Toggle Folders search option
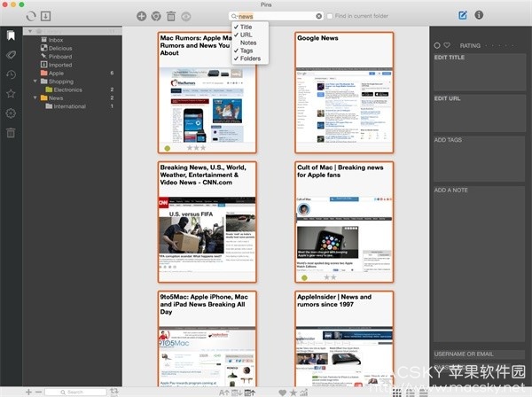 250,58
